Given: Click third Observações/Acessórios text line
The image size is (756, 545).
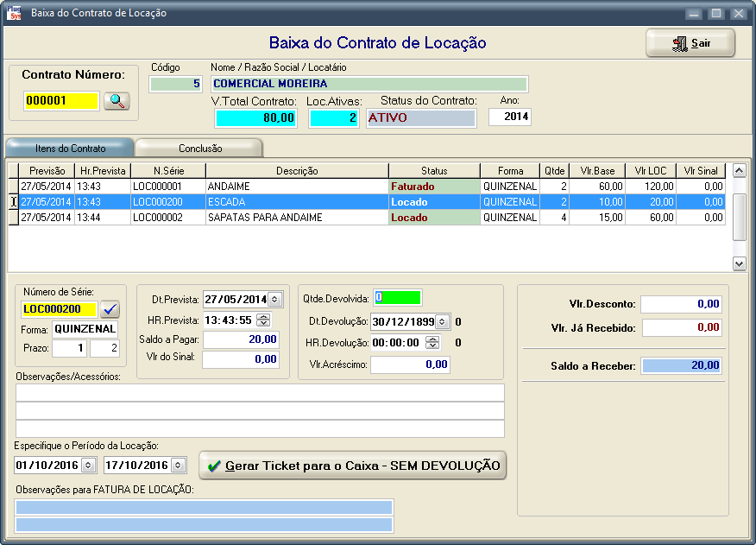Looking at the screenshot, I should 260,428.
